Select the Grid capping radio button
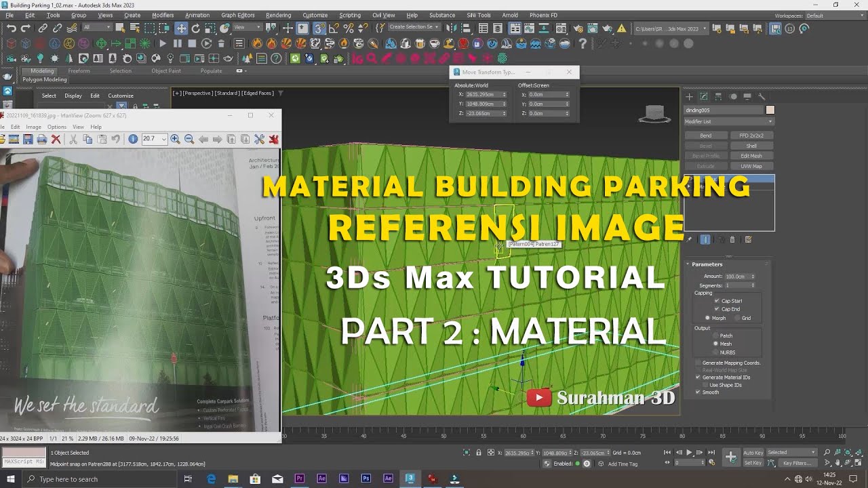868x488 pixels. [737, 318]
